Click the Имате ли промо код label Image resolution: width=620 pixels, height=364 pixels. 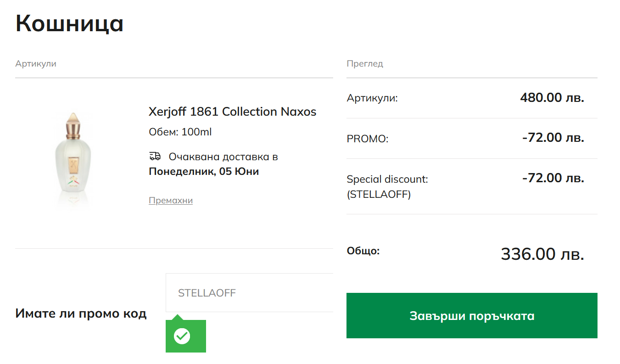pyautogui.click(x=81, y=314)
